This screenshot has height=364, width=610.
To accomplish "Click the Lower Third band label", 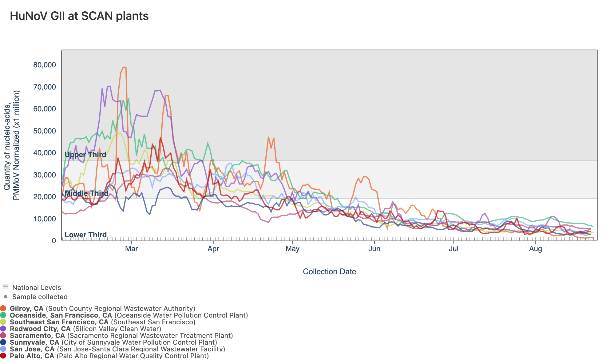I will [85, 235].
